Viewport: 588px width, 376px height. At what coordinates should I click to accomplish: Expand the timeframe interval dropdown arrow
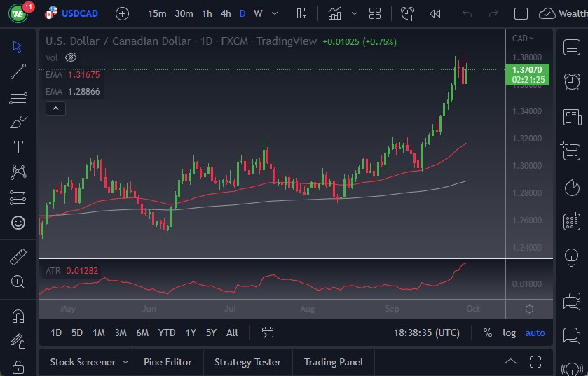click(276, 13)
